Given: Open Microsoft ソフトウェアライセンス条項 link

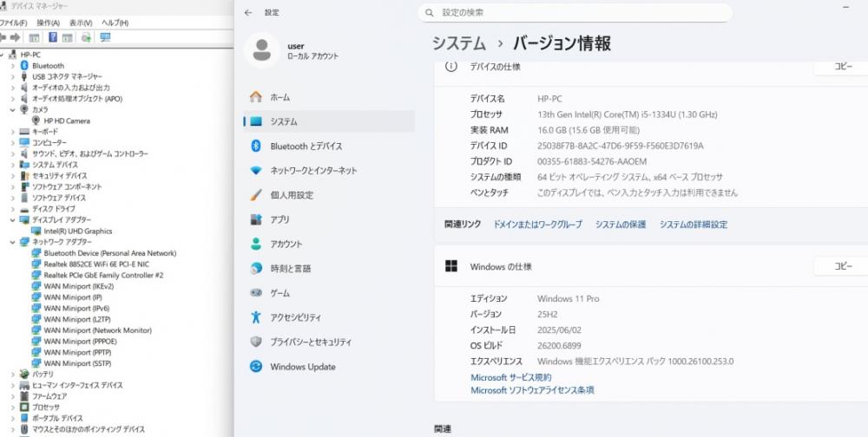Looking at the screenshot, I should tap(533, 390).
